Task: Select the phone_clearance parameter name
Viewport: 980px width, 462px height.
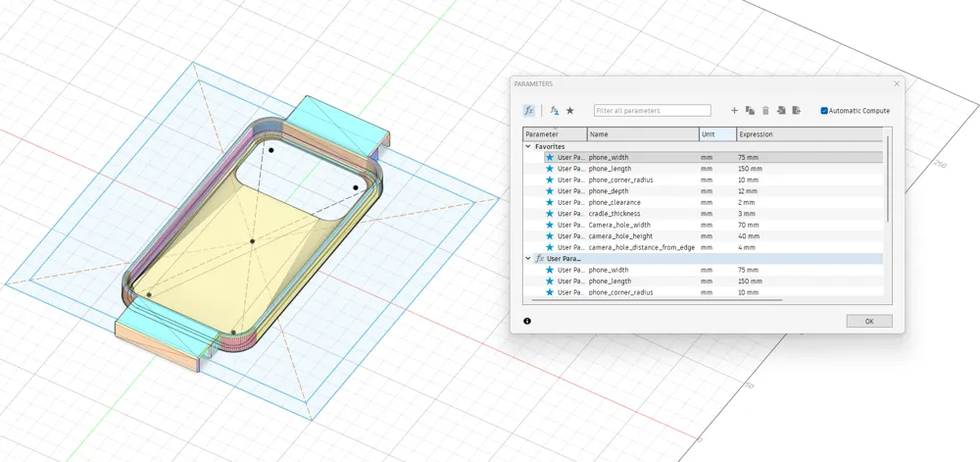Action: tap(614, 203)
